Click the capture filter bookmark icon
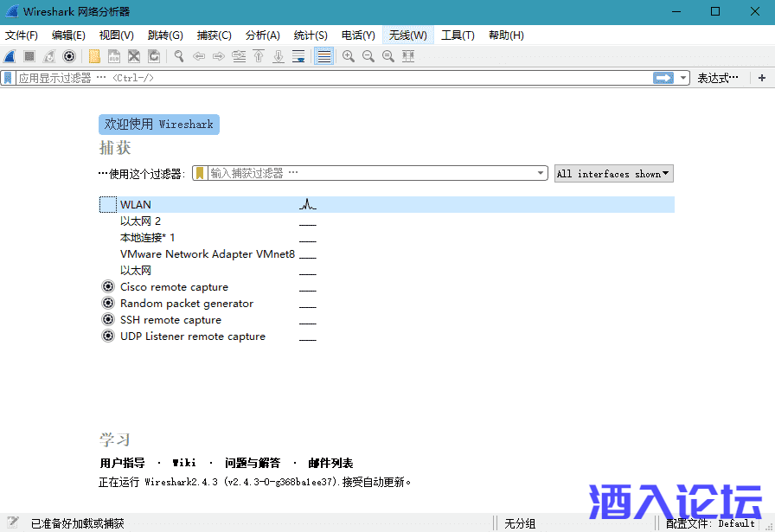775x532 pixels. point(200,173)
